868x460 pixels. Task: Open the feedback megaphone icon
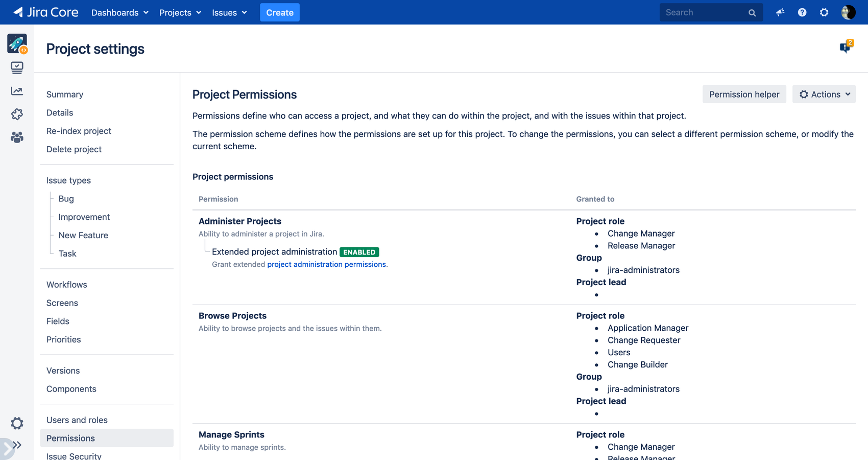[x=780, y=12]
